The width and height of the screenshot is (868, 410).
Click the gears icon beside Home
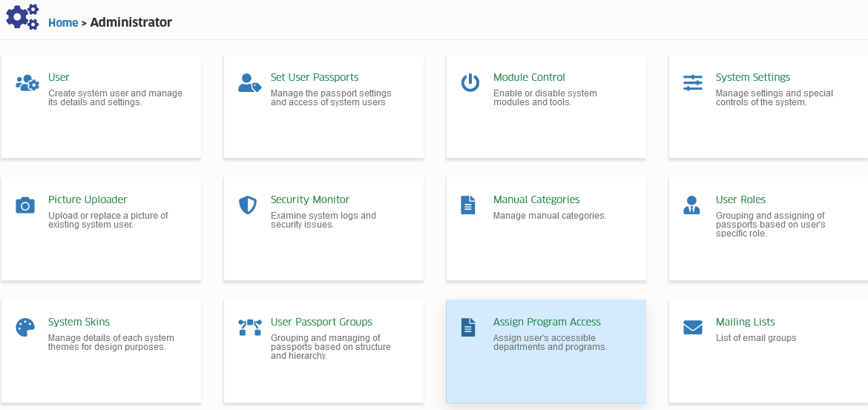tap(23, 16)
